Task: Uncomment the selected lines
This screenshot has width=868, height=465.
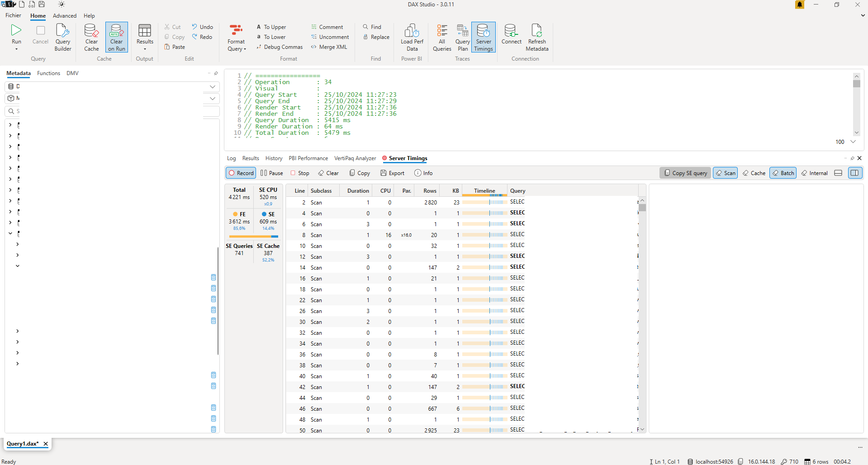Action: coord(330,37)
